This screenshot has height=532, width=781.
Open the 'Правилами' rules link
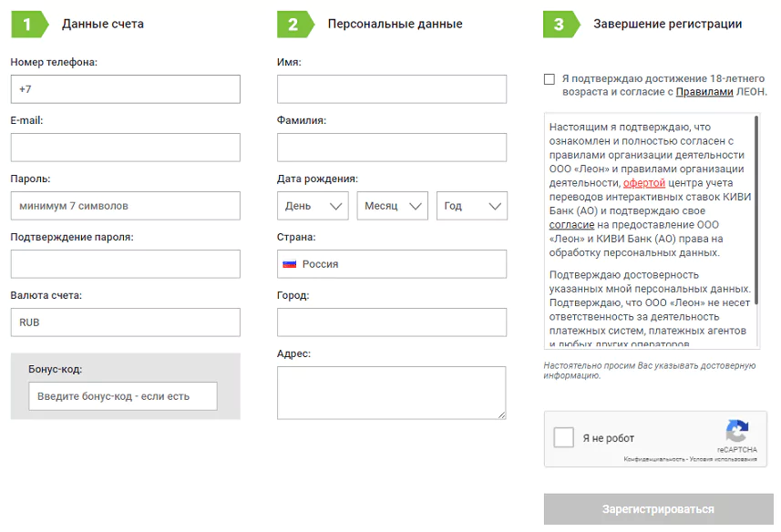(x=704, y=92)
